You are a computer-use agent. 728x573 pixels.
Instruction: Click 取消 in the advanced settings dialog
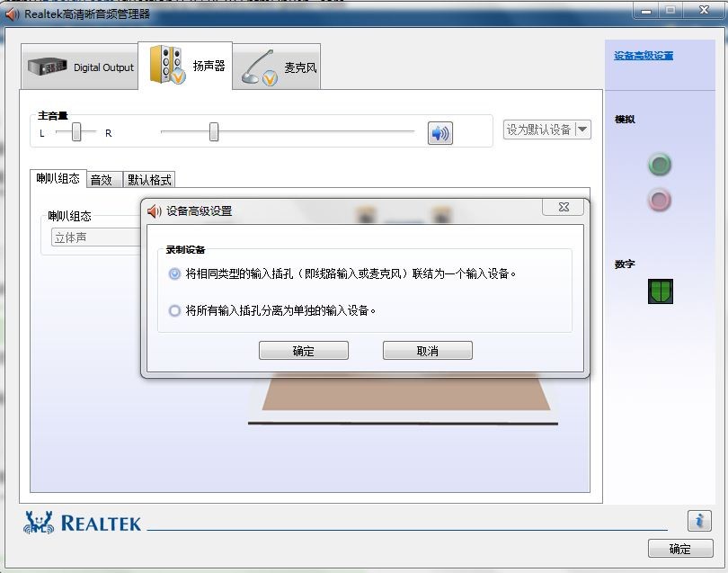(428, 351)
